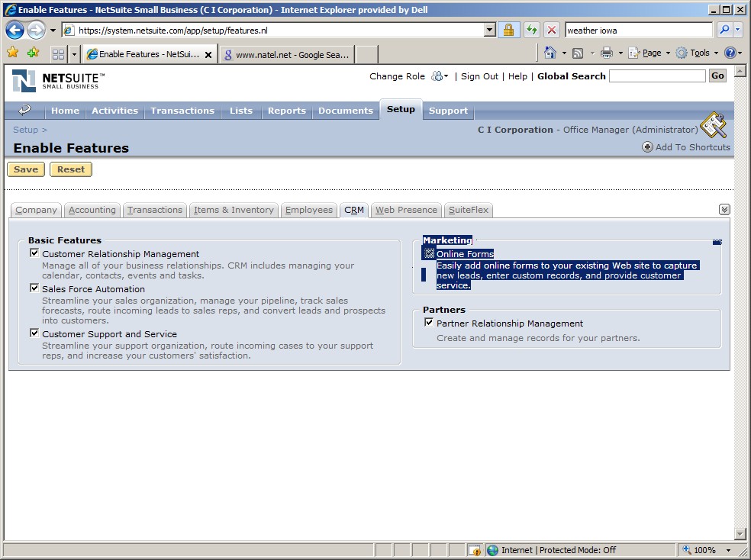Screen dimensions: 751x560
Task: Click the browser Help question mark icon
Action: click(x=730, y=53)
